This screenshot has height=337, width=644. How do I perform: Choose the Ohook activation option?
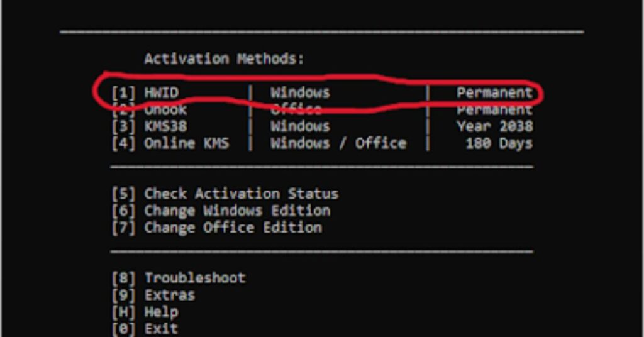165,110
